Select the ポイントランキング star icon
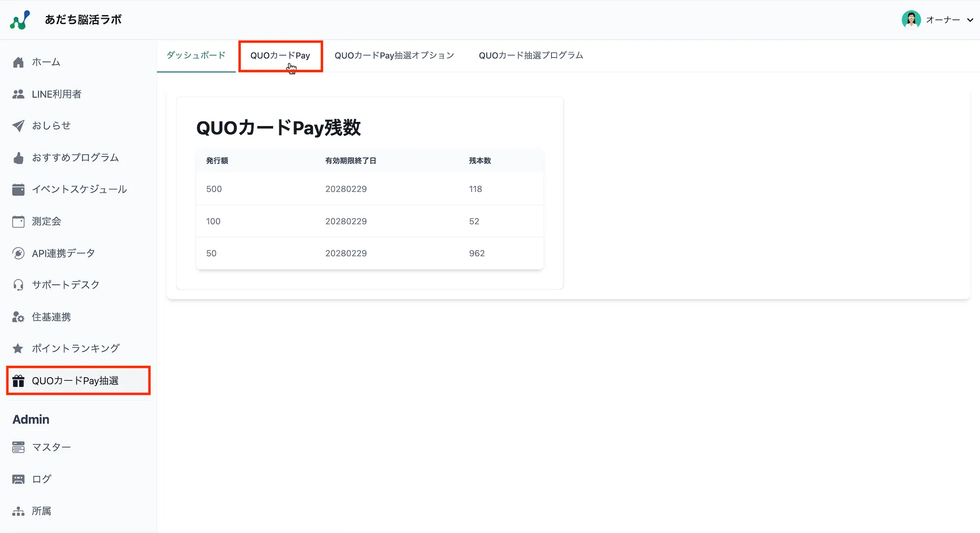The image size is (980, 533). point(19,348)
